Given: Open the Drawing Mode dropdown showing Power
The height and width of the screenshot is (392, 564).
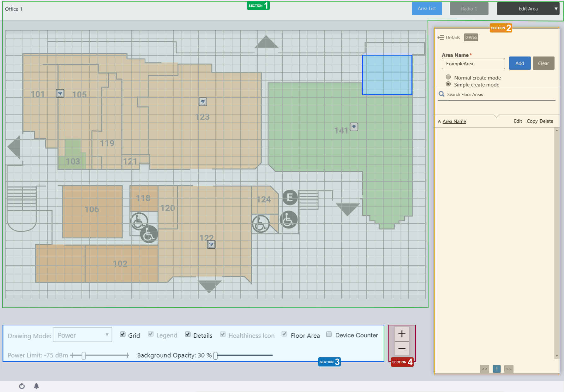Looking at the screenshot, I should [82, 335].
